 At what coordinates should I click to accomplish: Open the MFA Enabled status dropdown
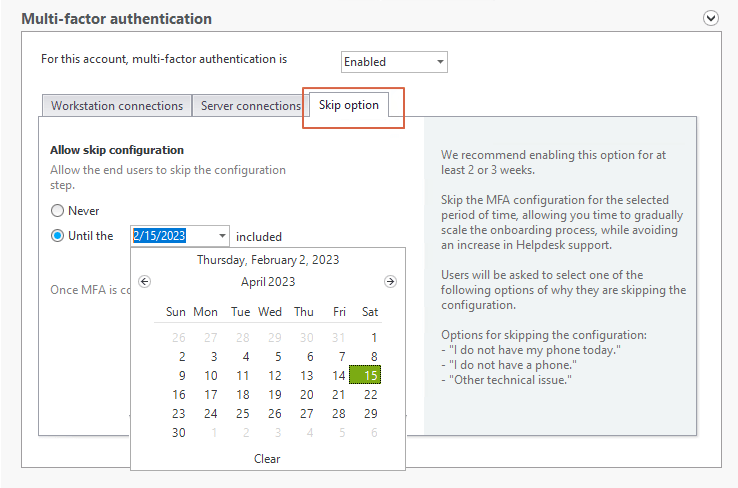394,62
